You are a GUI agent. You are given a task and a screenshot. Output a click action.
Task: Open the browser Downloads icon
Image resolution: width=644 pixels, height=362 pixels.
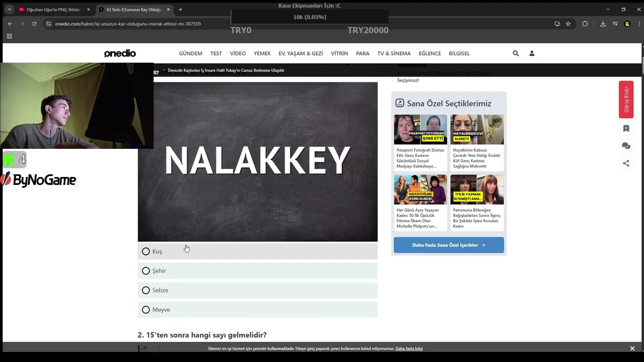(x=603, y=24)
